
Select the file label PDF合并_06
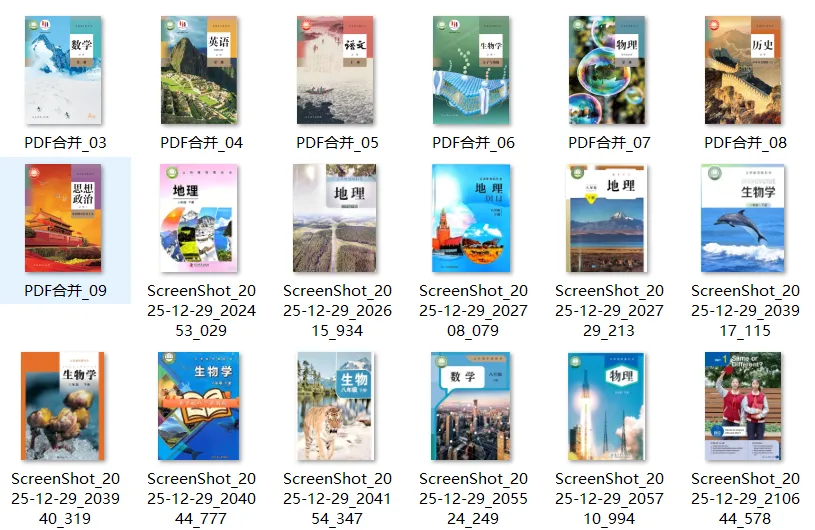coord(474,143)
